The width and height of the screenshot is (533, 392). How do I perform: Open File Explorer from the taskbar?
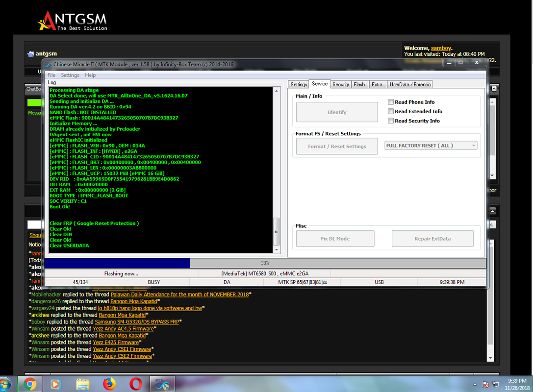pos(82,384)
